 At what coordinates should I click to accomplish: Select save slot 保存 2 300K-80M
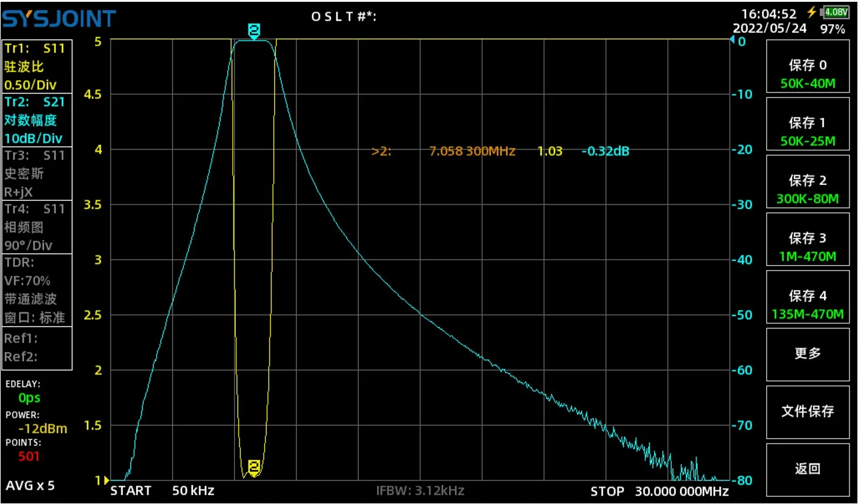click(807, 182)
